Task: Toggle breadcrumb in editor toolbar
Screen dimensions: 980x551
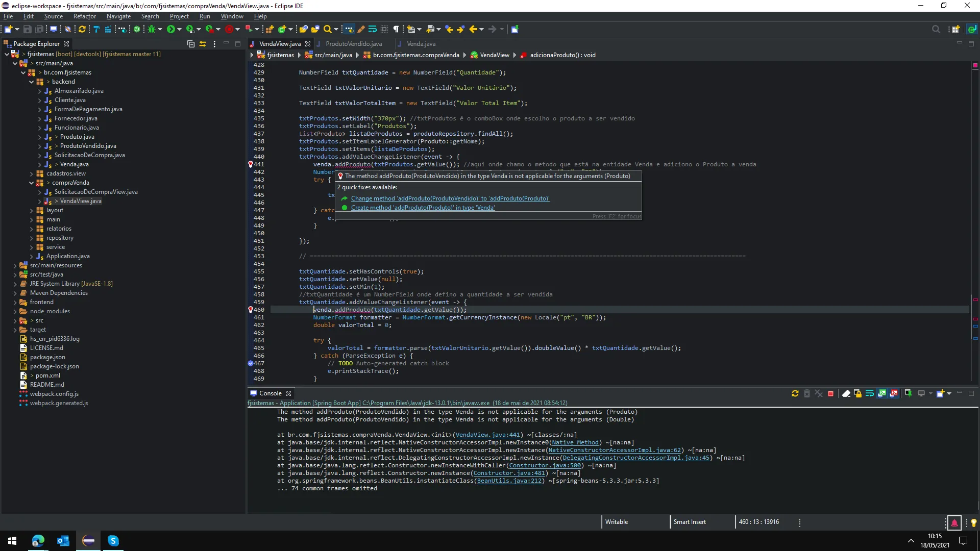Action: click(x=349, y=29)
